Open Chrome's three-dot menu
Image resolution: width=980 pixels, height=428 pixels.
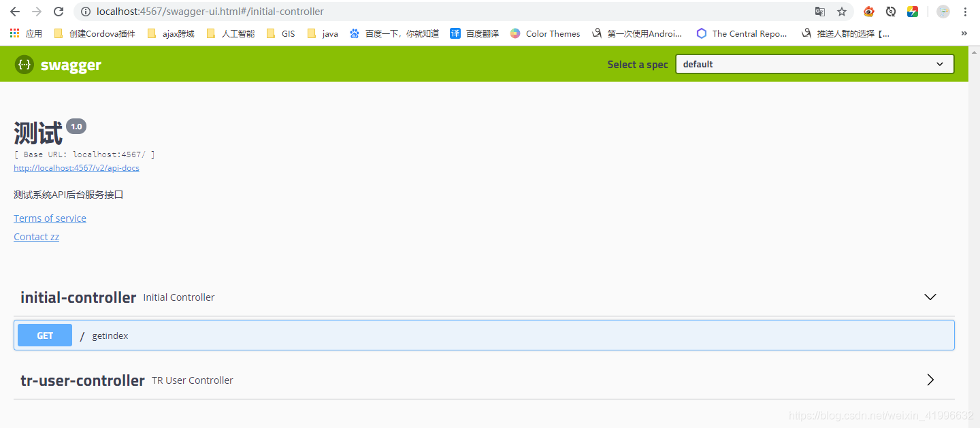[x=966, y=12]
